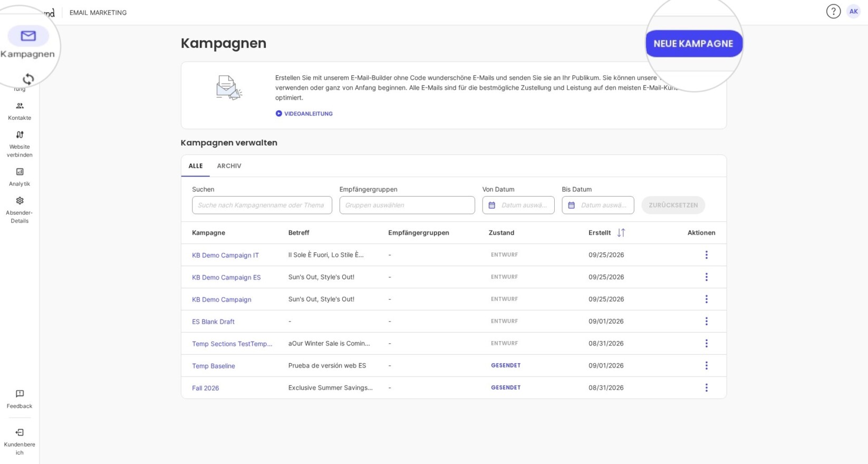Go to Kundenbereich via exit icon
Viewport: 868px width, 464px height.
(20, 432)
